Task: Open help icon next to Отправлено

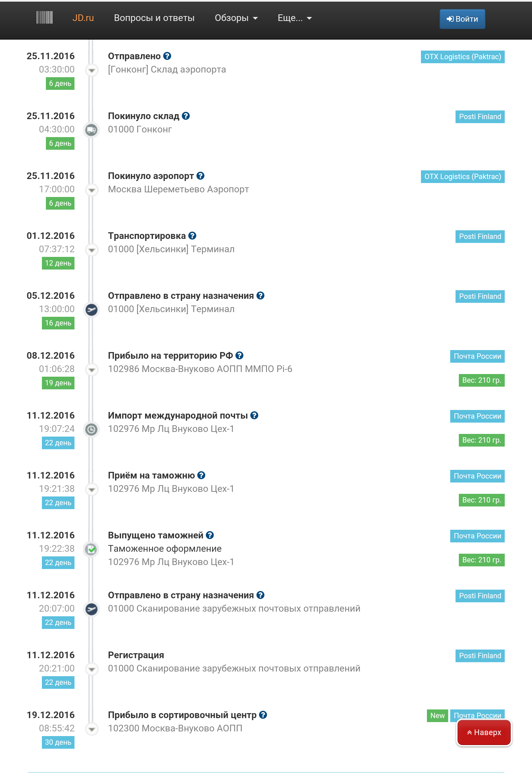Action: pos(167,56)
